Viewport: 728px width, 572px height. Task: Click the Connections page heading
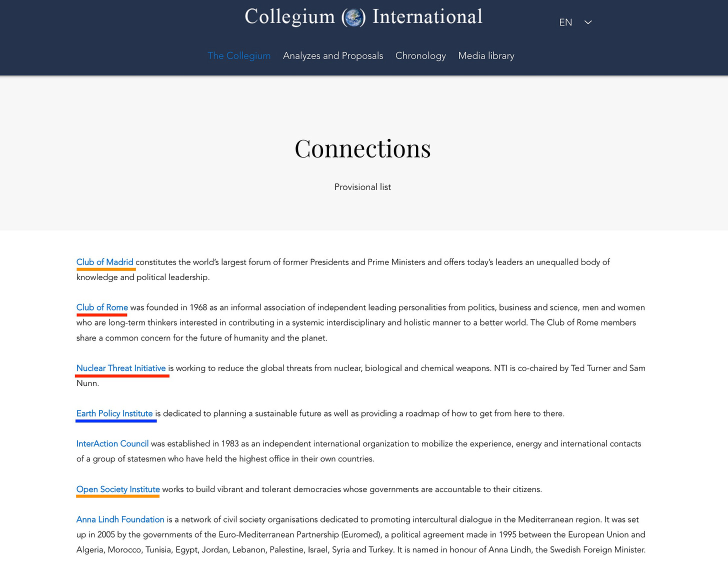363,148
